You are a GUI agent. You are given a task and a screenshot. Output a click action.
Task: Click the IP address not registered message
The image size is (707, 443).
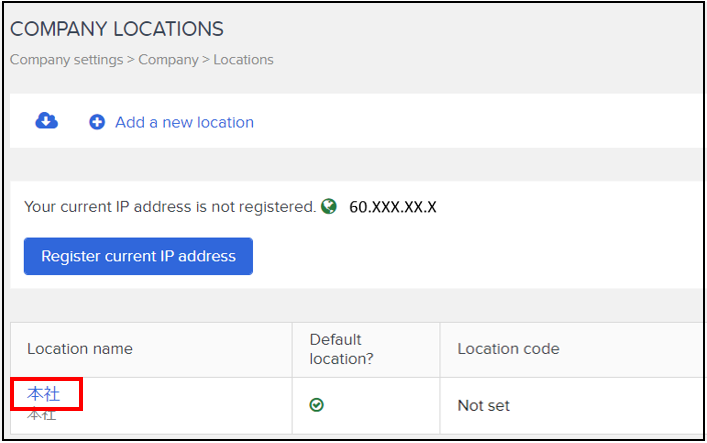pyautogui.click(x=170, y=207)
